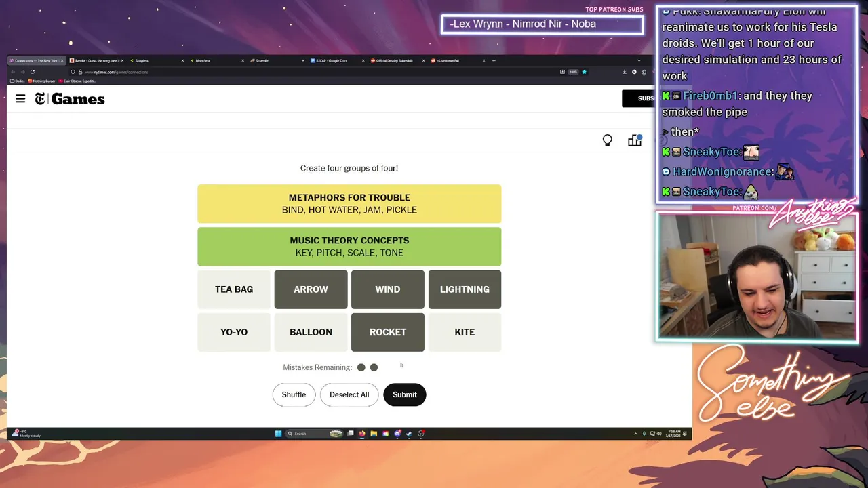Open Task View on the taskbar
Screen dimensions: 868x488
(x=351, y=434)
